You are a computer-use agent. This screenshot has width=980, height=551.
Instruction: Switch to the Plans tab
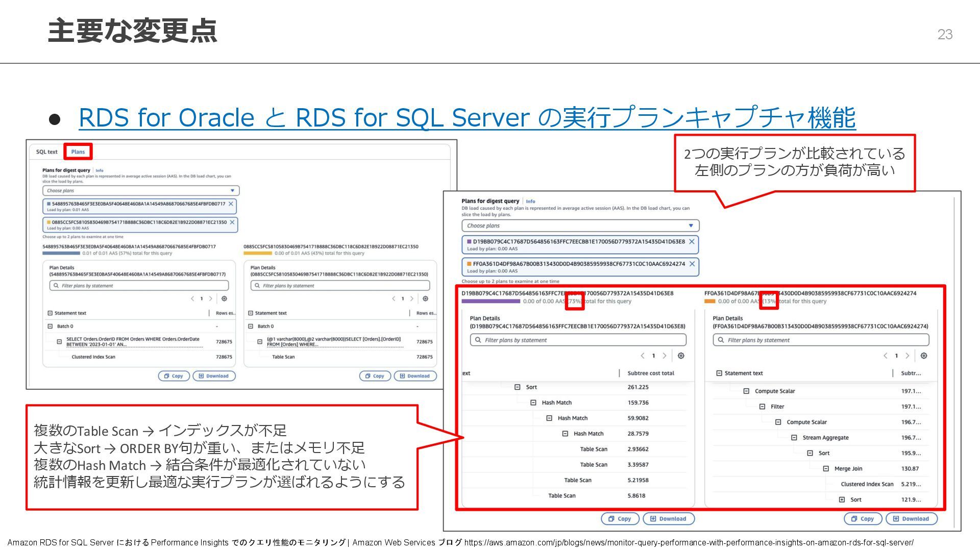(78, 152)
